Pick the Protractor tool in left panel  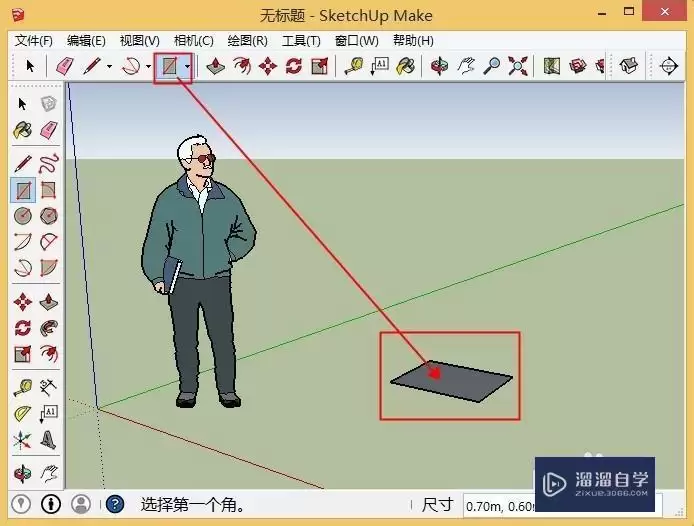[x=23, y=414]
